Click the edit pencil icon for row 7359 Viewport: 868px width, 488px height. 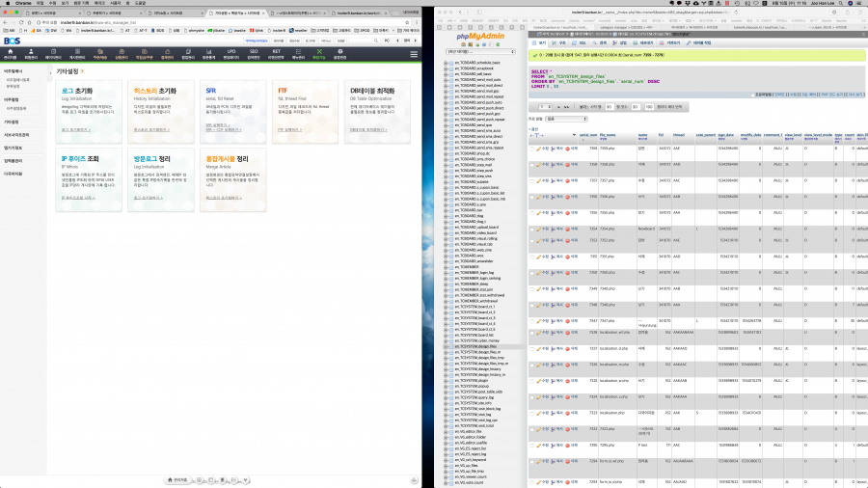coord(537,149)
